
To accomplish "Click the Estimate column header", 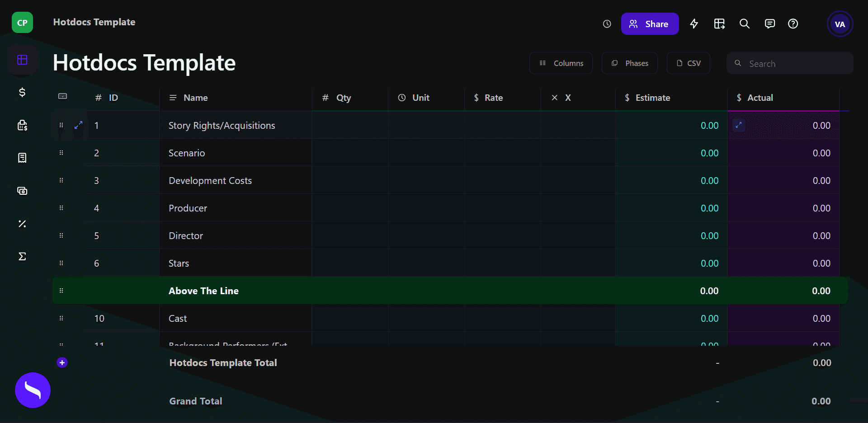I will (652, 98).
